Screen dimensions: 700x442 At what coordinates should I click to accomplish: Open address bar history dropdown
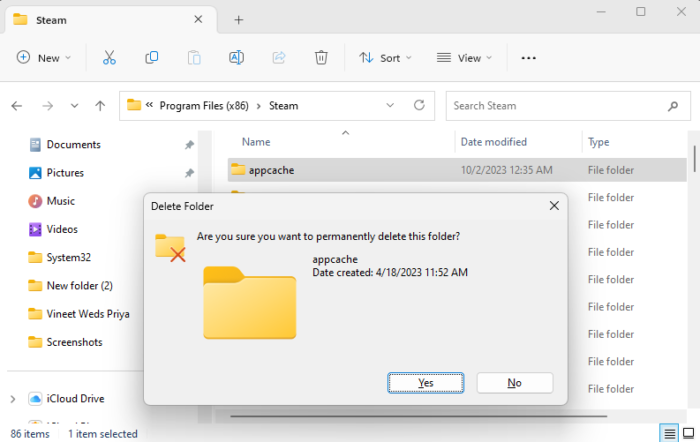click(x=390, y=105)
